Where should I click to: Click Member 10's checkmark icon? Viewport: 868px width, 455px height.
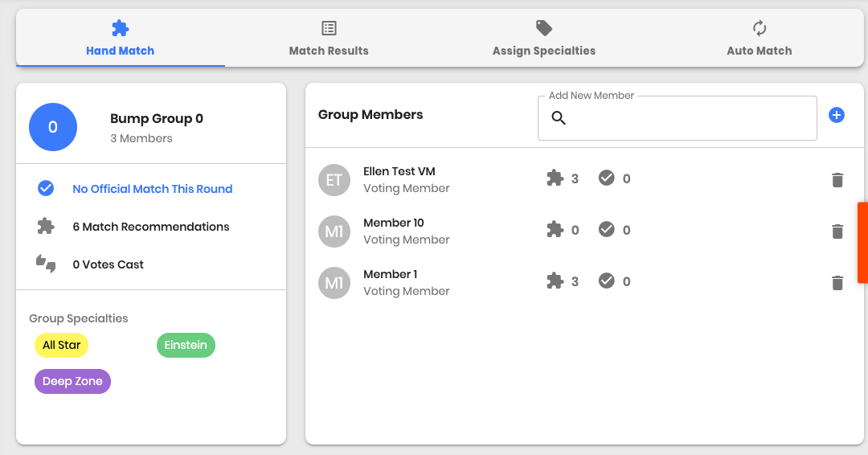[x=607, y=229]
